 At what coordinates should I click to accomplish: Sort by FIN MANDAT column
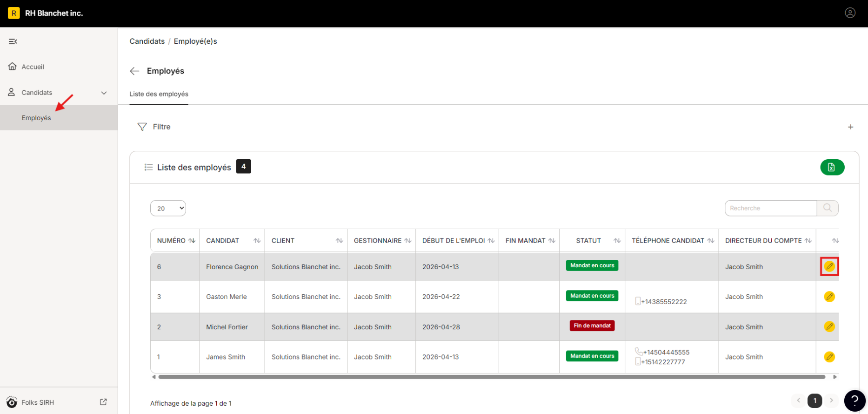click(552, 241)
